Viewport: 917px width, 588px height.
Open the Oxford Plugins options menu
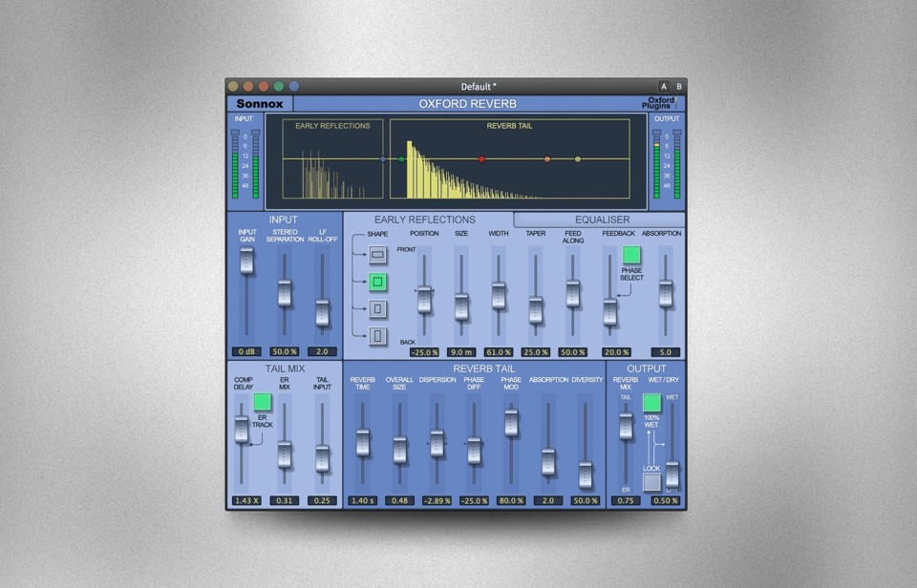pos(661,103)
